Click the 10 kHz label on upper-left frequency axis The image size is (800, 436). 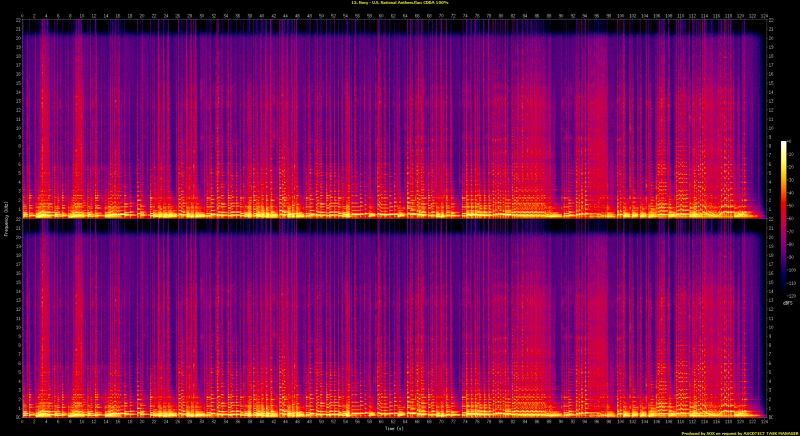pyautogui.click(x=16, y=128)
